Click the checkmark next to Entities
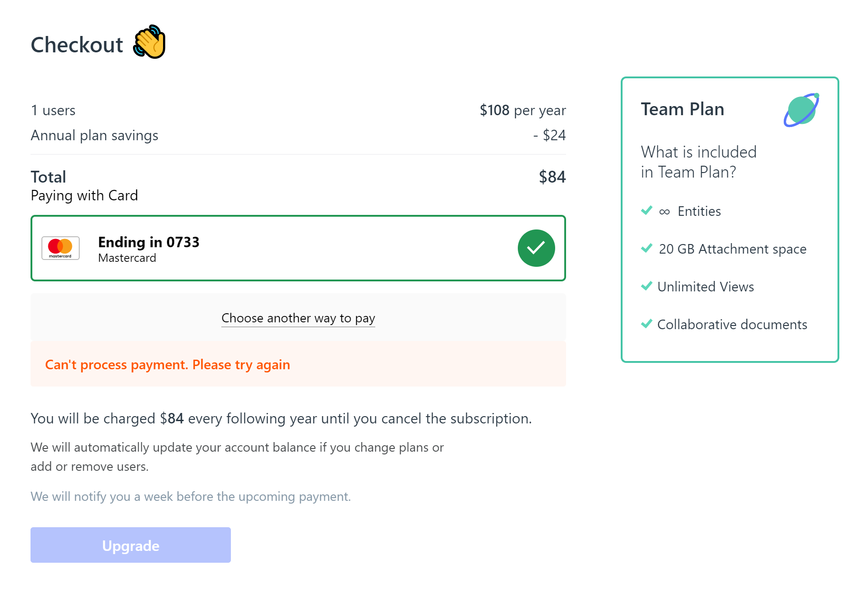 click(647, 210)
